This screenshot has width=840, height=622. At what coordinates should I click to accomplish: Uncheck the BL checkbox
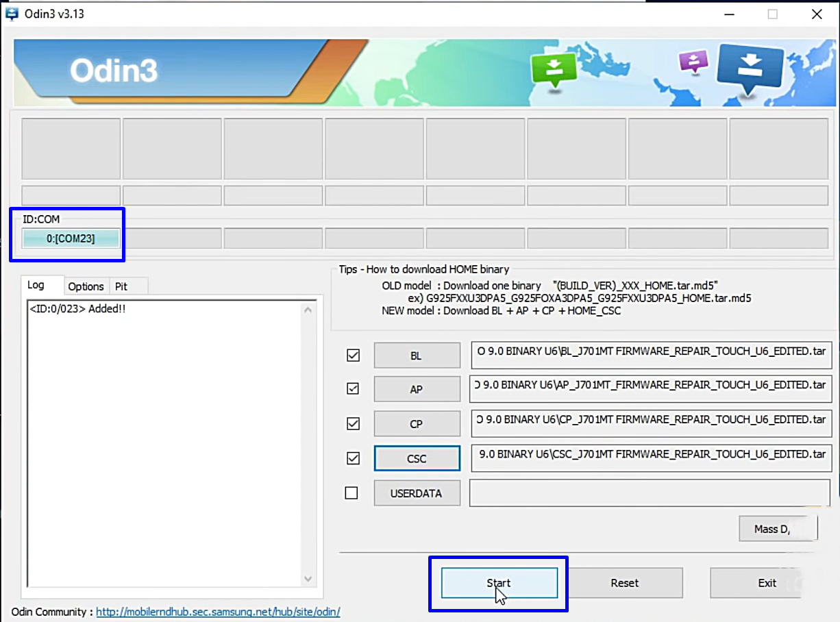[353, 356]
